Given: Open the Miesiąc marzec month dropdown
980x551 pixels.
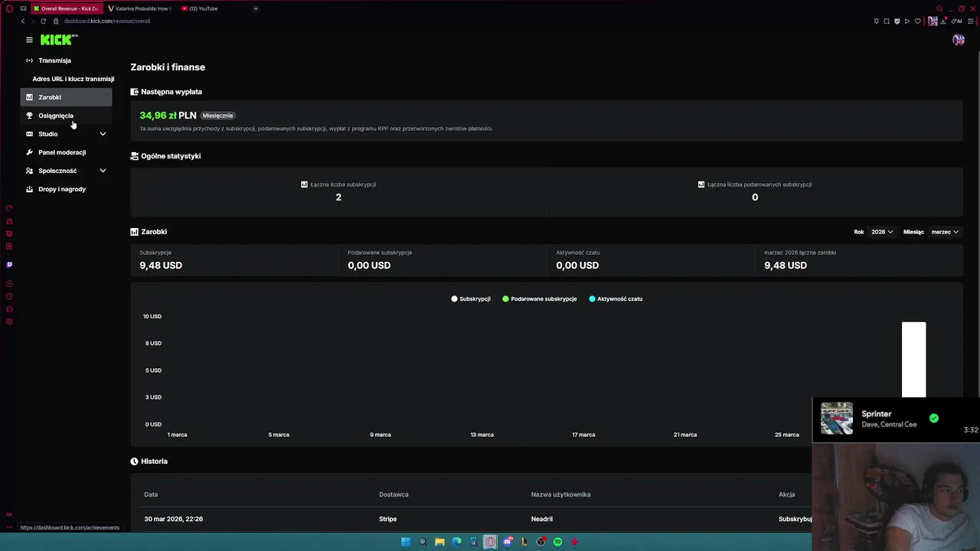Looking at the screenshot, I should 945,232.
